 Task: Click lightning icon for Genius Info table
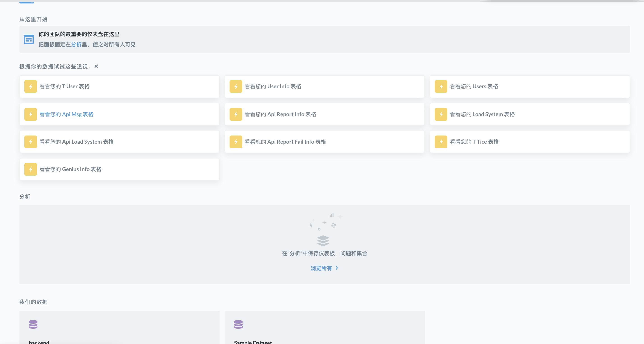point(30,169)
